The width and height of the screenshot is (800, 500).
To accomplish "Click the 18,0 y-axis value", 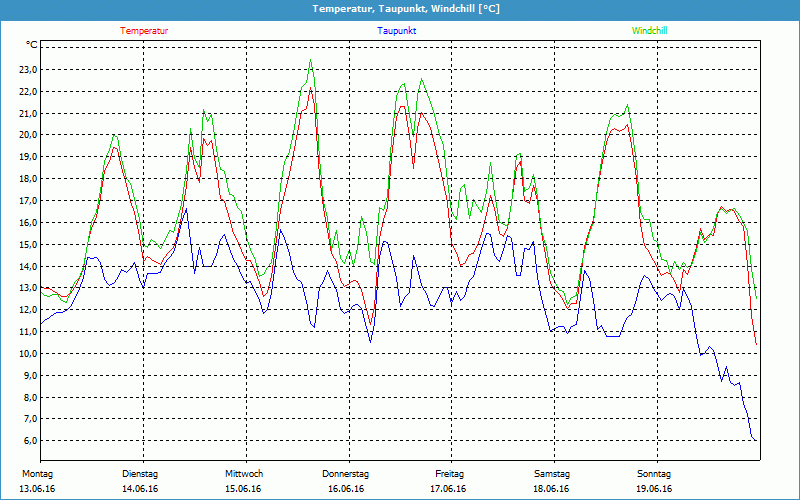I will point(28,179).
